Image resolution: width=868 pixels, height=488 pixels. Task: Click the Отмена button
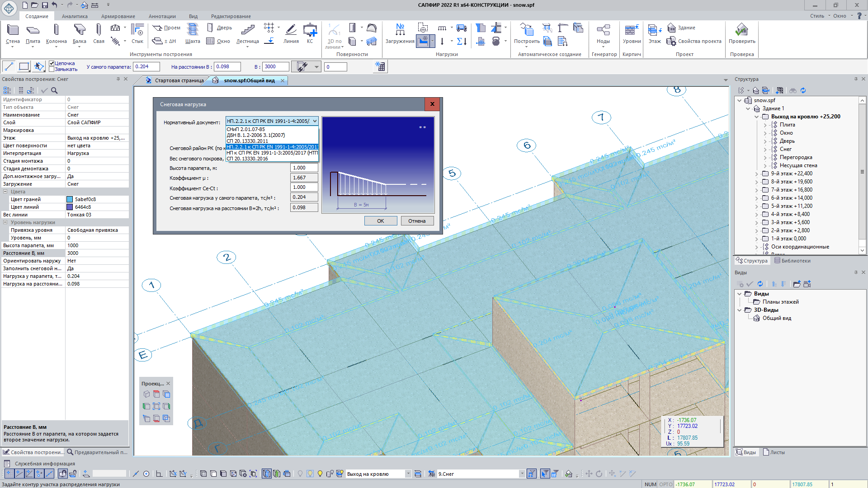tap(416, 221)
